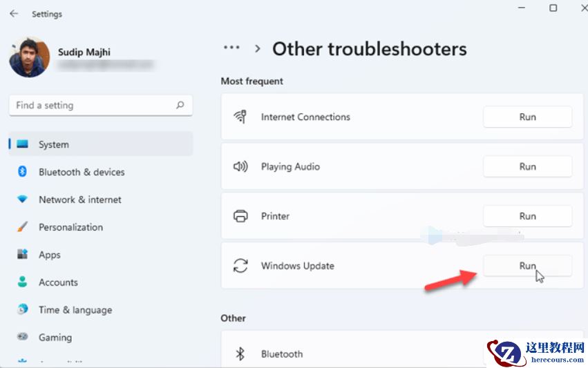Open Bluetooth & devices settings

(82, 172)
